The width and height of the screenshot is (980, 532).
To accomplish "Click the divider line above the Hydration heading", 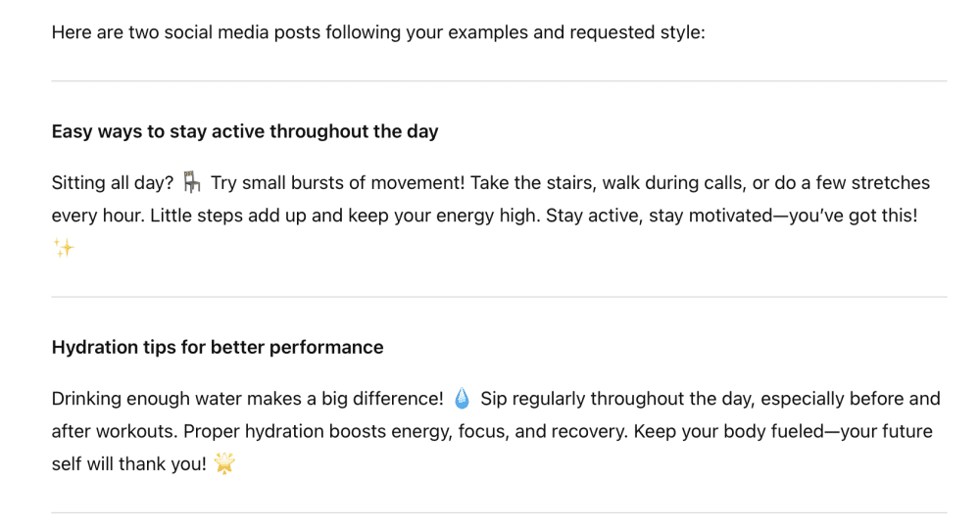I will coord(499,297).
